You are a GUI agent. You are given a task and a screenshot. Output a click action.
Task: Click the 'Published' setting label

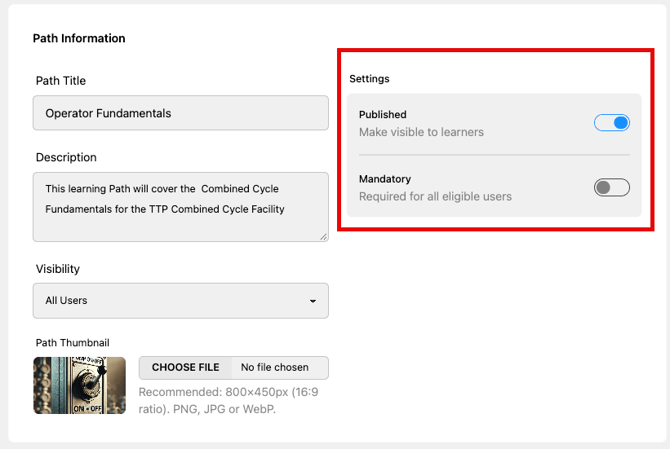[382, 115]
